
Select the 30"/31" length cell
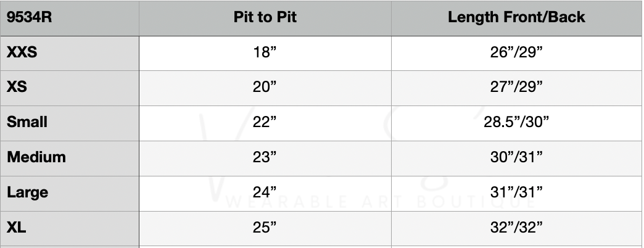pos(516,157)
